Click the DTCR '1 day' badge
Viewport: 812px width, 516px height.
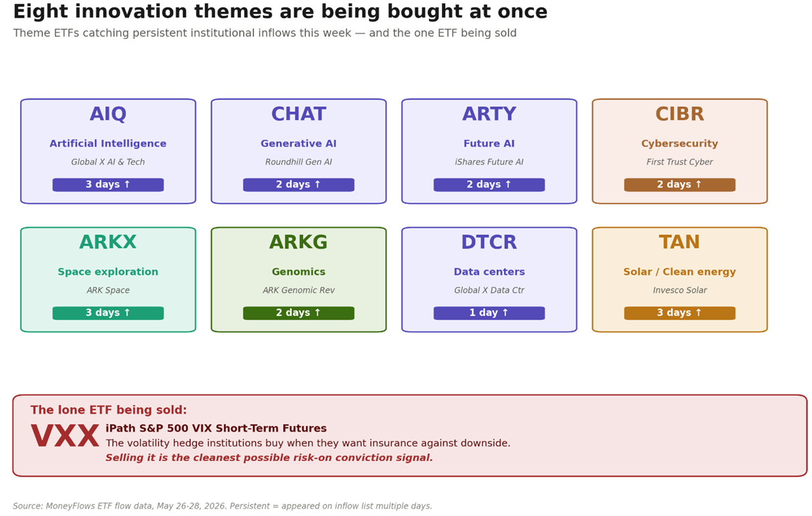click(x=489, y=313)
